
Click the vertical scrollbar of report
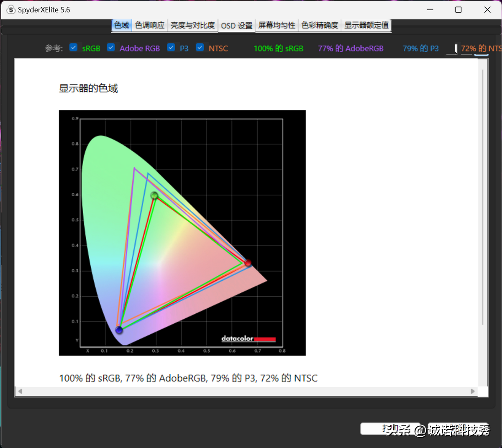tap(483, 197)
